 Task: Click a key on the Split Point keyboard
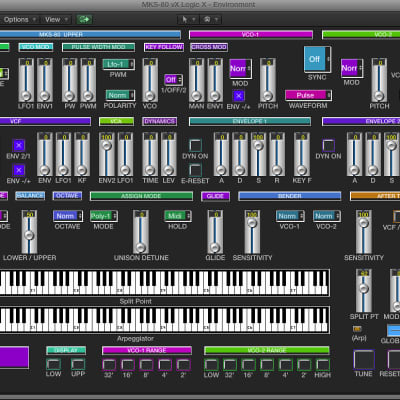pos(165,283)
